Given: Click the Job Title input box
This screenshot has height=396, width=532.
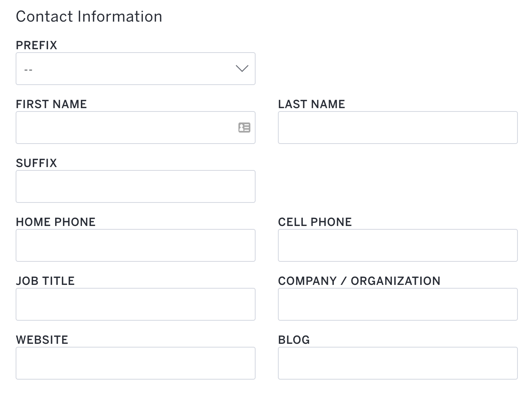Looking at the screenshot, I should click(x=136, y=304).
